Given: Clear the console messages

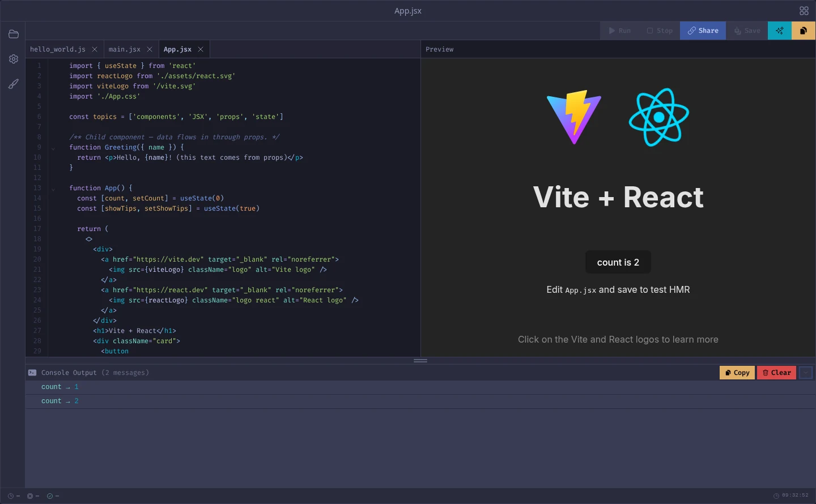Looking at the screenshot, I should click(777, 373).
